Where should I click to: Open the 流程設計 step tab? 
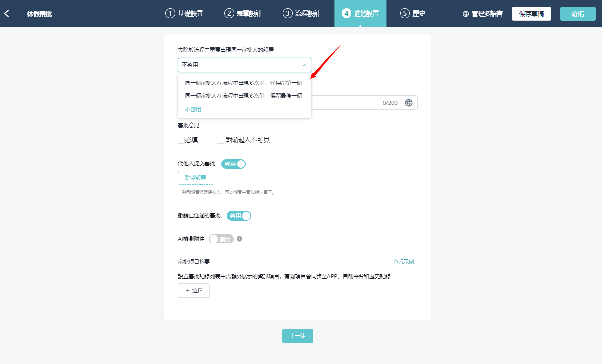coord(302,14)
